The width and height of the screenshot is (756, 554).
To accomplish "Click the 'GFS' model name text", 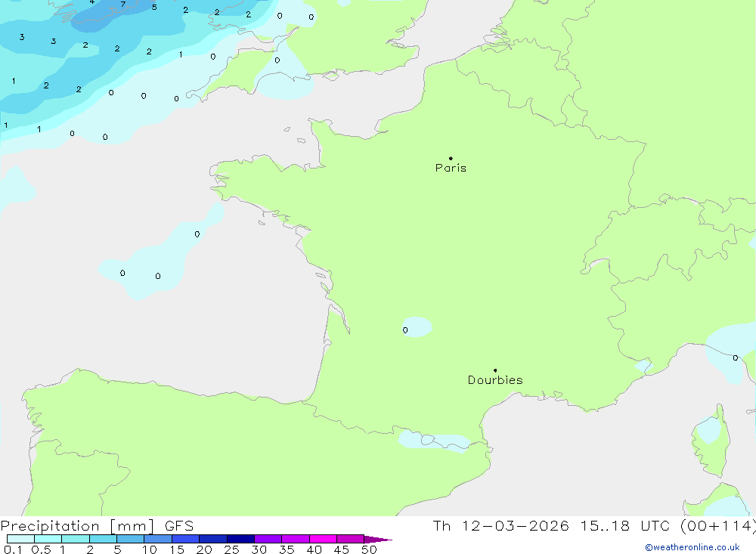I will (179, 526).
